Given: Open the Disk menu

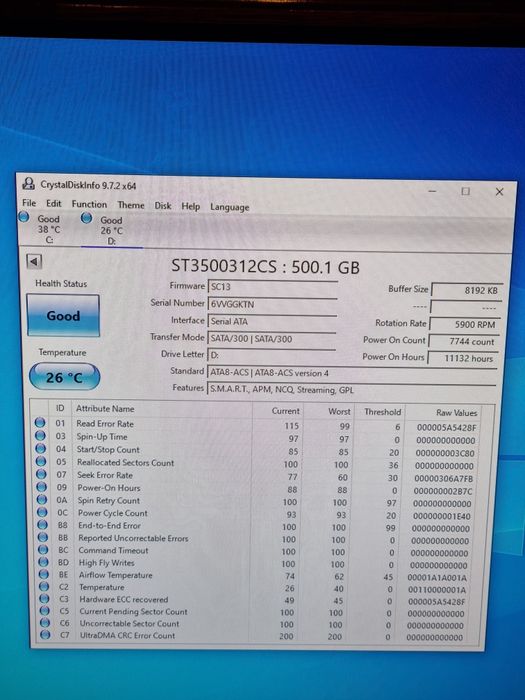Looking at the screenshot, I should tap(163, 206).
